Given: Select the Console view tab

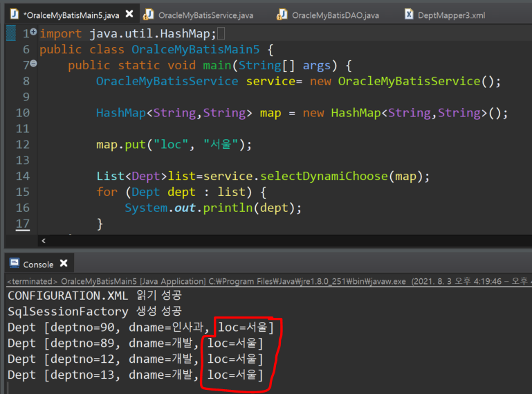Looking at the screenshot, I should [38, 265].
